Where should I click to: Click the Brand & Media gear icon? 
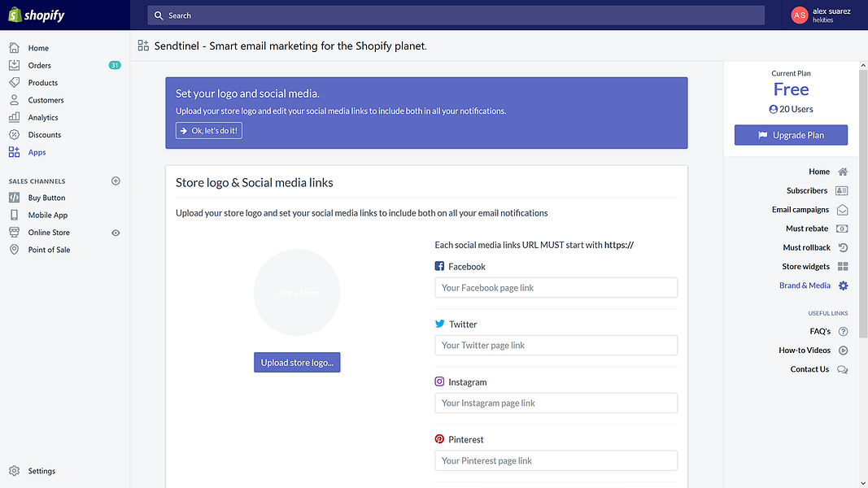click(x=843, y=285)
